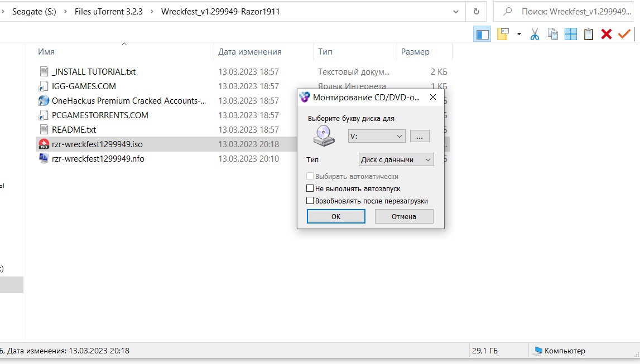Select the PCGAMESTORRENTS.COM filename
640x364 pixels.
[100, 115]
